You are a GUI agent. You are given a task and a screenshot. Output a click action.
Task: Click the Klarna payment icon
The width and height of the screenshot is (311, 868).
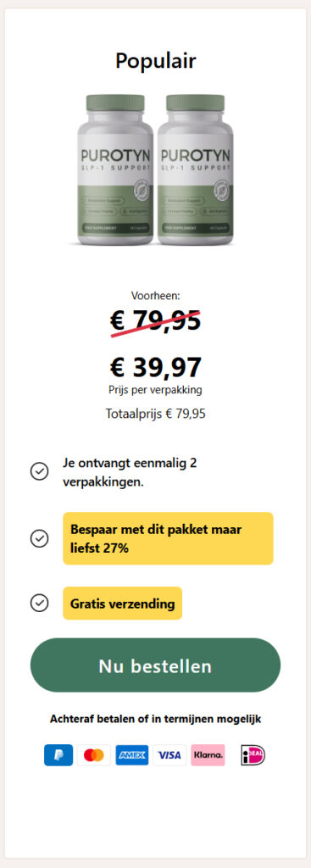click(208, 755)
